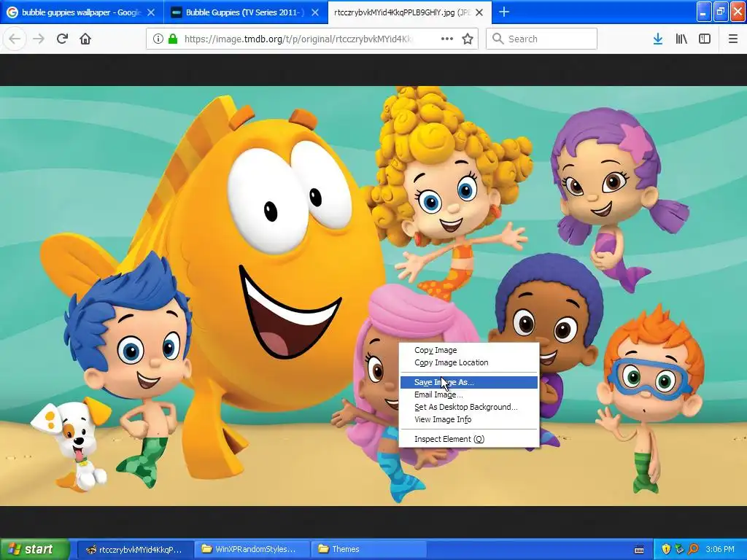Open the security shield tray icon
Screen dimensions: 747x560
pyautogui.click(x=666, y=549)
